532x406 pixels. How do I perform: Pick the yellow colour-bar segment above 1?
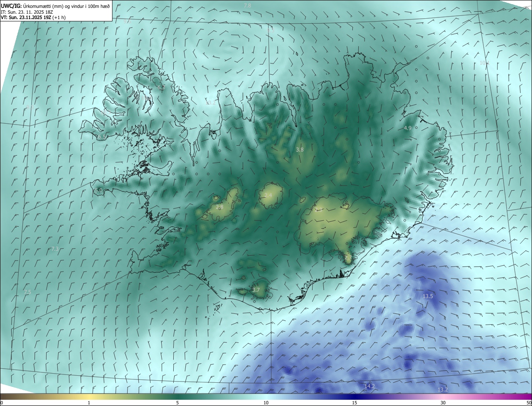(x=89, y=396)
